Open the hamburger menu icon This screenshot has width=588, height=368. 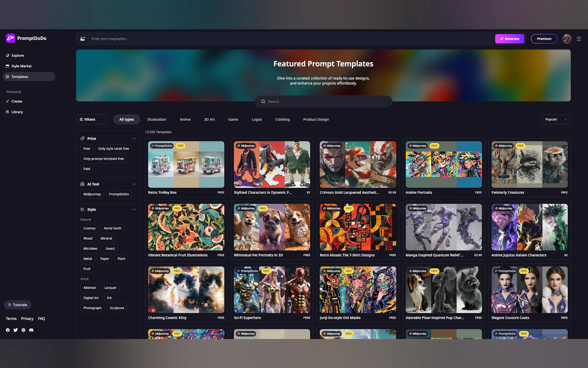click(x=579, y=39)
